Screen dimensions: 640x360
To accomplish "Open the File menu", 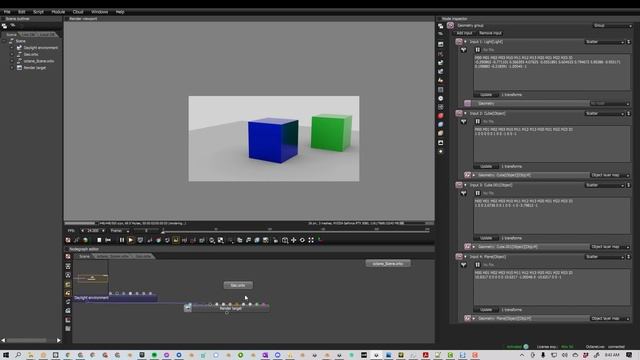I will 7,12.
